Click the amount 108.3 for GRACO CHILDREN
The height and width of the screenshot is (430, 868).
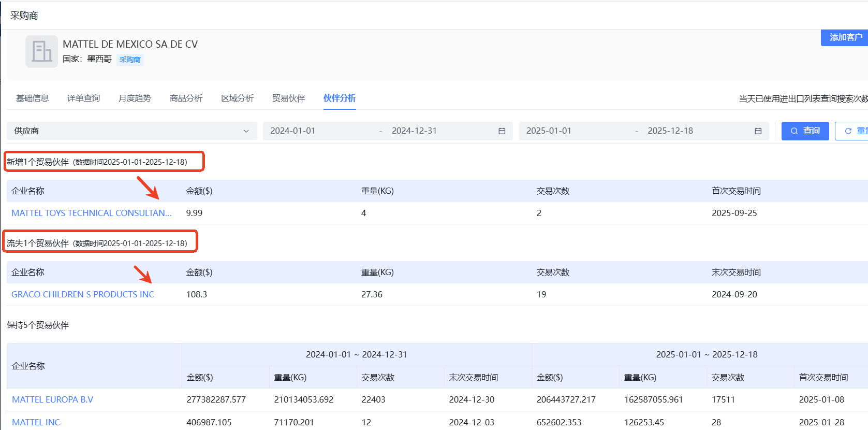tap(197, 294)
